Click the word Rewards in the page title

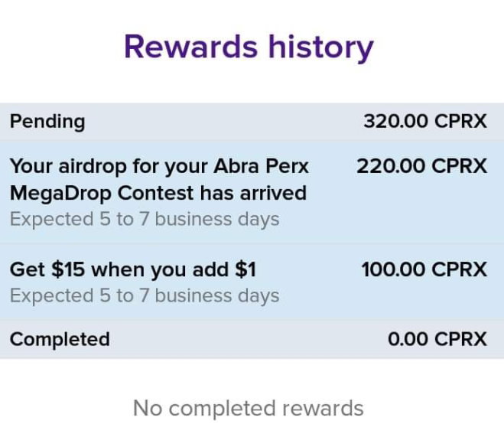[x=191, y=47]
